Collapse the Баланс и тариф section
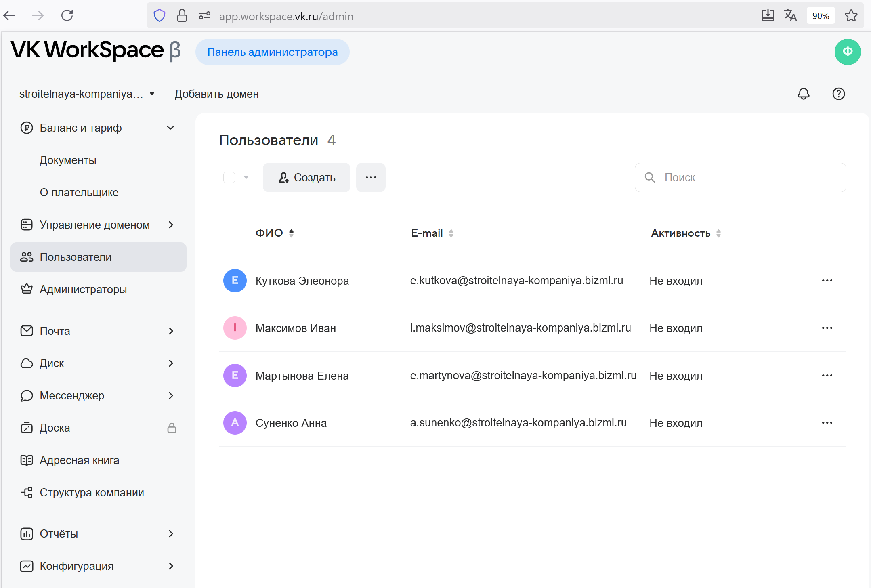 [170, 128]
